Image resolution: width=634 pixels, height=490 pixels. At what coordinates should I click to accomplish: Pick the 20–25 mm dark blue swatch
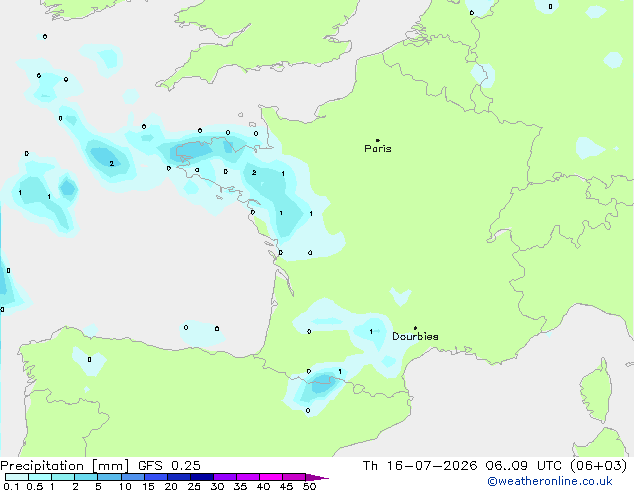point(179,477)
